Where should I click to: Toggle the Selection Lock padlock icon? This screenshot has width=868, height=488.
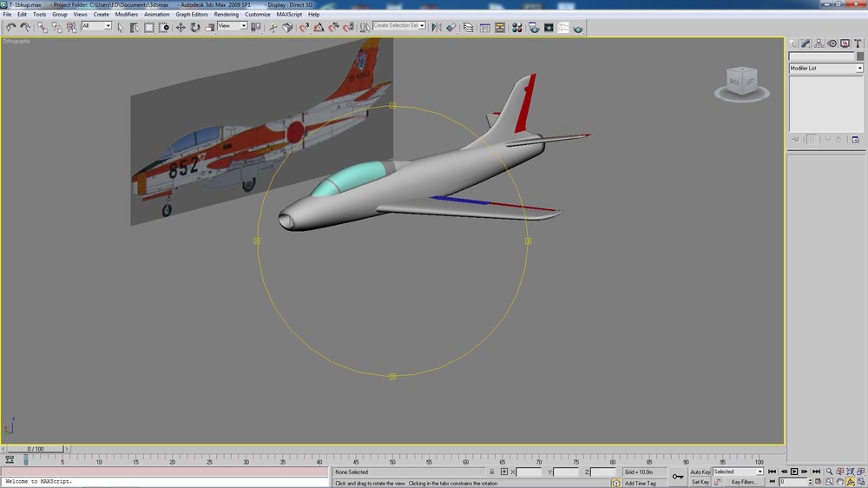pyautogui.click(x=491, y=472)
